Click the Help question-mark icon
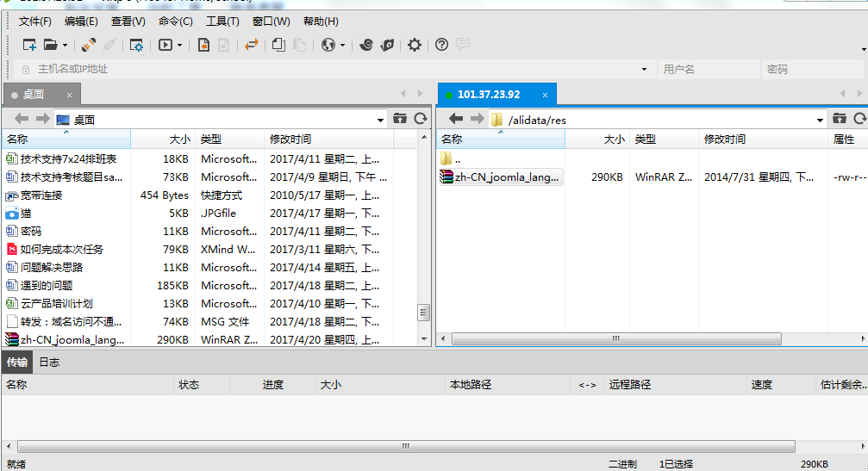The height and width of the screenshot is (471, 868). tap(441, 45)
